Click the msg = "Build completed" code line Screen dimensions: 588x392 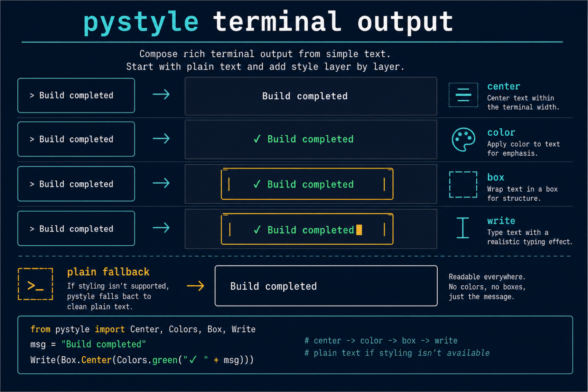click(x=88, y=345)
